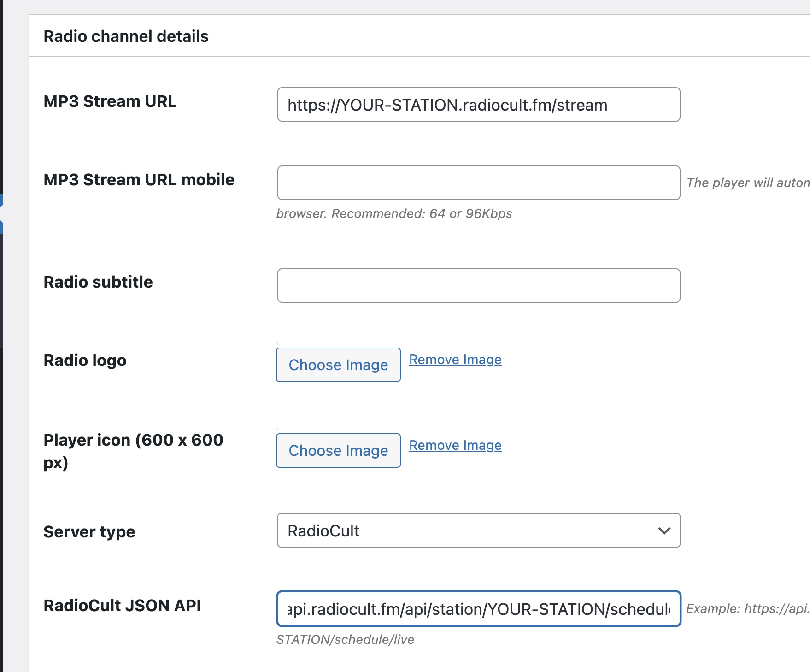Click the MP3 Stream URL label
This screenshot has width=810, height=672.
tap(110, 101)
